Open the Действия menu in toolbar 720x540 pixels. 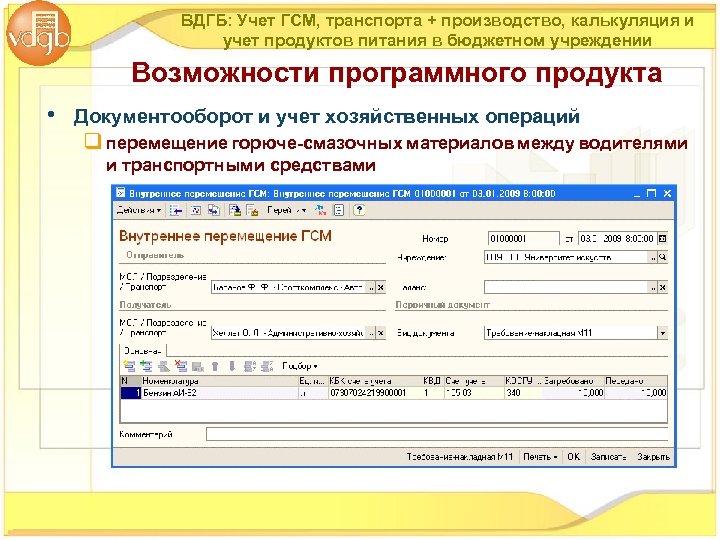pyautogui.click(x=139, y=210)
